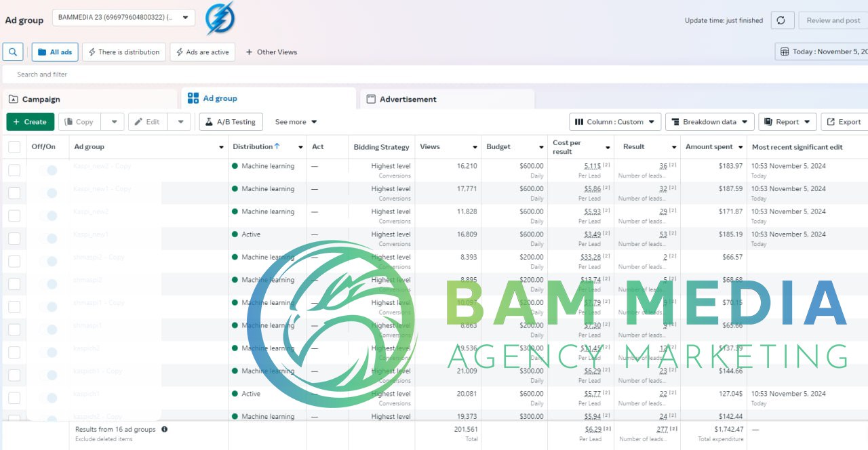Screen dimensions: 868x450
Task: Select Ads are active filter
Action: click(x=202, y=52)
